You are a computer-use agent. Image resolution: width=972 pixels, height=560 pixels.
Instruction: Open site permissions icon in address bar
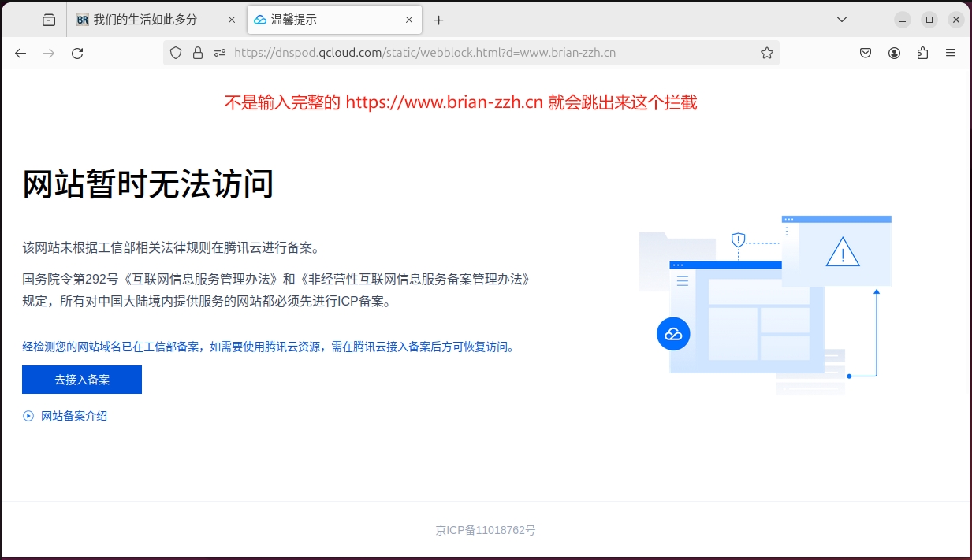click(x=220, y=53)
